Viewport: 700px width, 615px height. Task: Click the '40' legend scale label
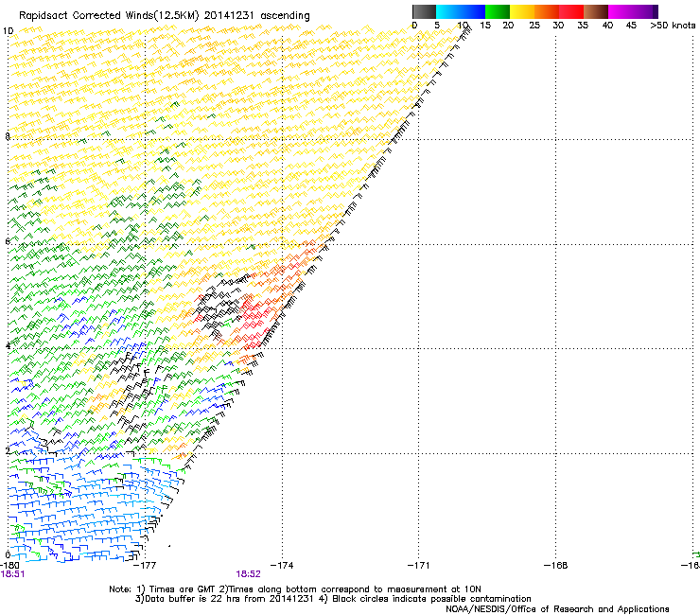pyautogui.click(x=607, y=26)
